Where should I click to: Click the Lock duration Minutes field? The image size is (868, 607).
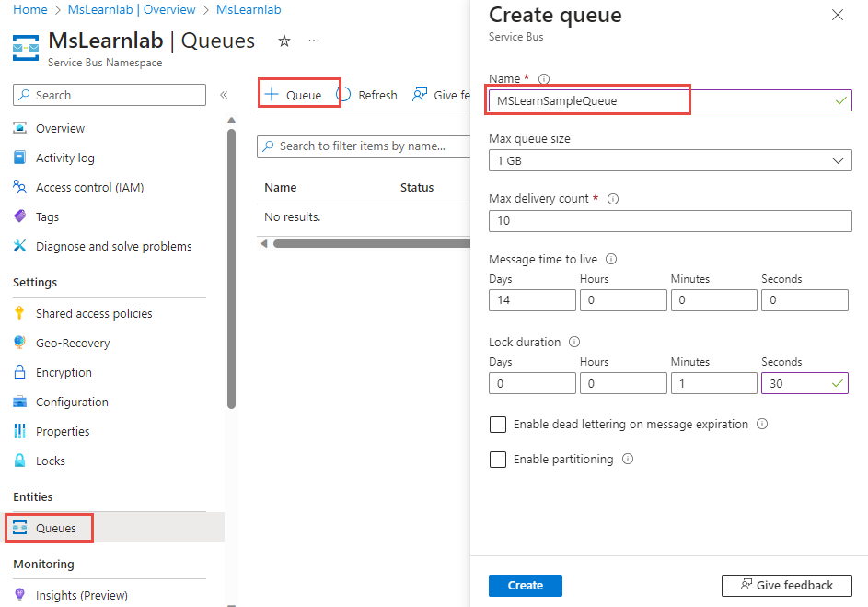click(714, 383)
